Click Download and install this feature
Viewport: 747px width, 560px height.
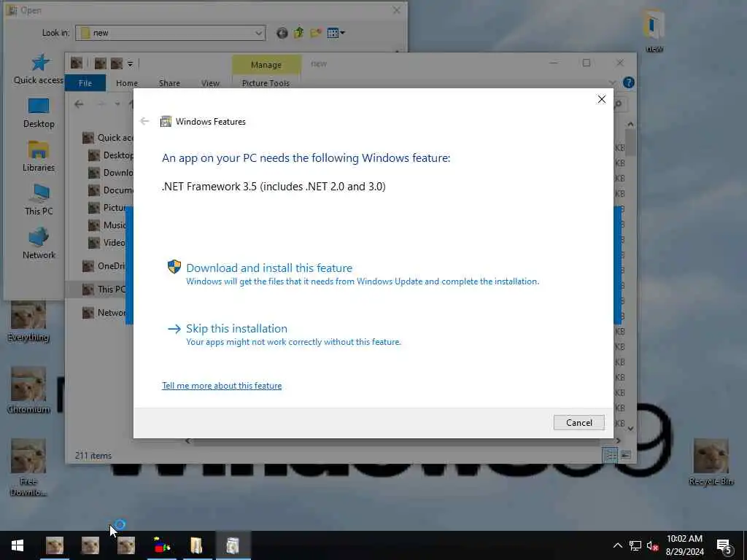tap(269, 268)
